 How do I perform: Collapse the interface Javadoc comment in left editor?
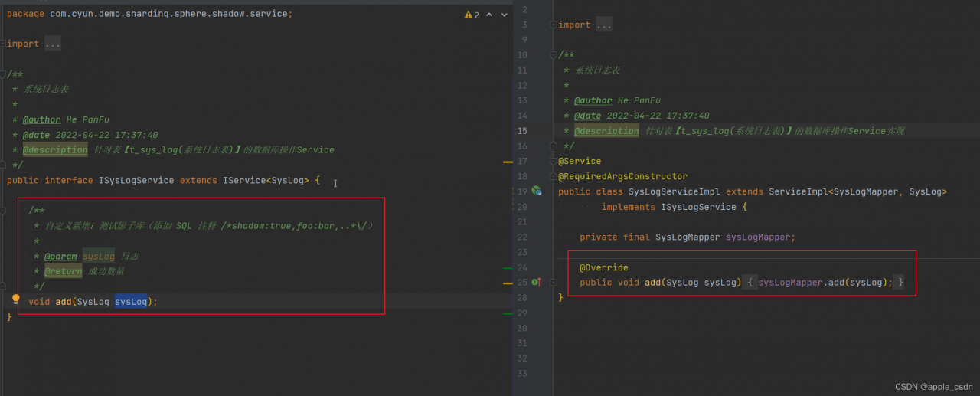[3, 74]
